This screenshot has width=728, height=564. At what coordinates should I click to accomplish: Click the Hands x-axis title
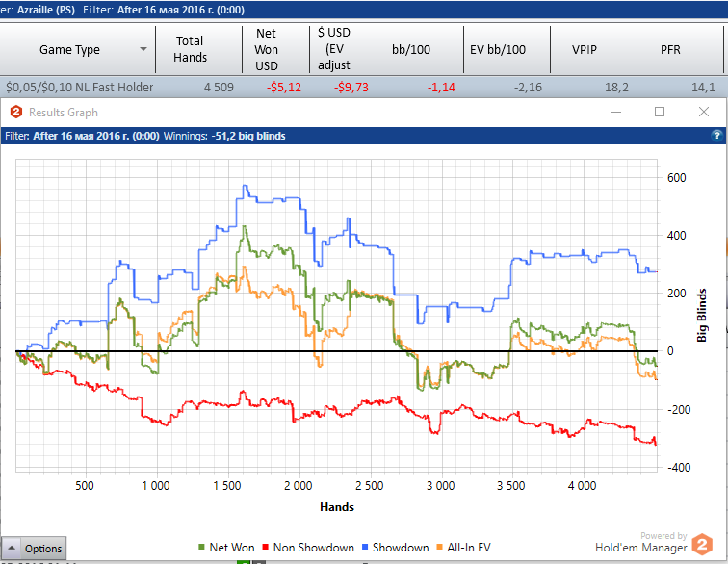(337, 507)
